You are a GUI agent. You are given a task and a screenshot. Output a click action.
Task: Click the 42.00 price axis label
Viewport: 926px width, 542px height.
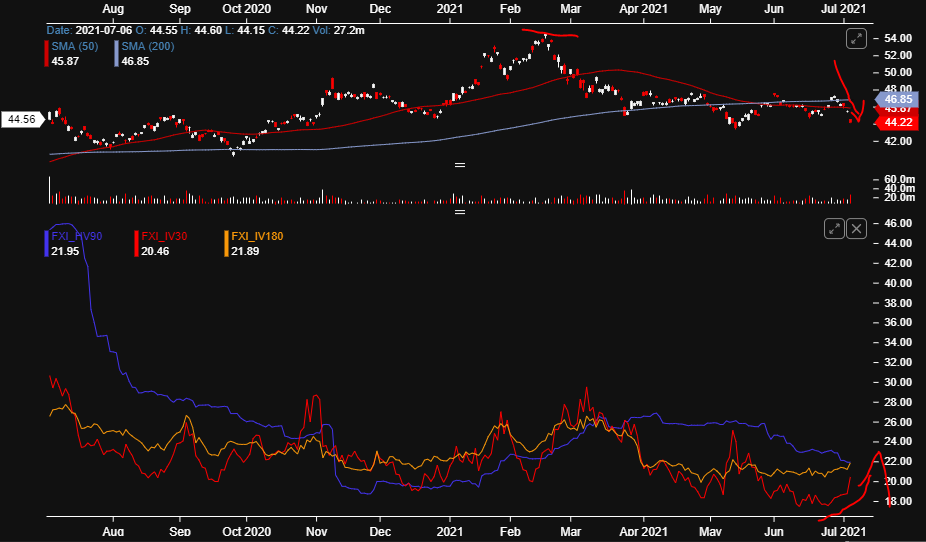(898, 141)
